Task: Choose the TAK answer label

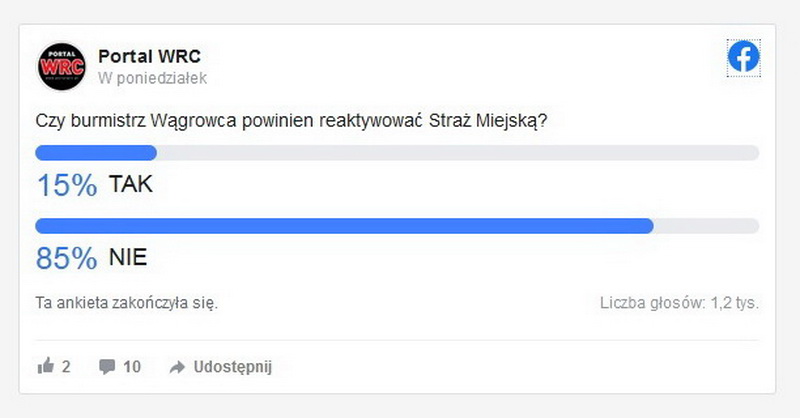Action: pyautogui.click(x=131, y=184)
